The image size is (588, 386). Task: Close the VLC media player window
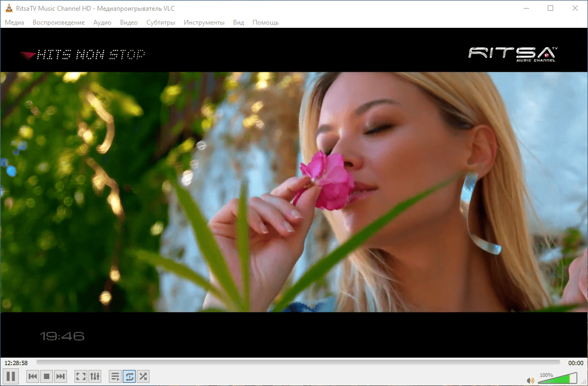click(575, 8)
